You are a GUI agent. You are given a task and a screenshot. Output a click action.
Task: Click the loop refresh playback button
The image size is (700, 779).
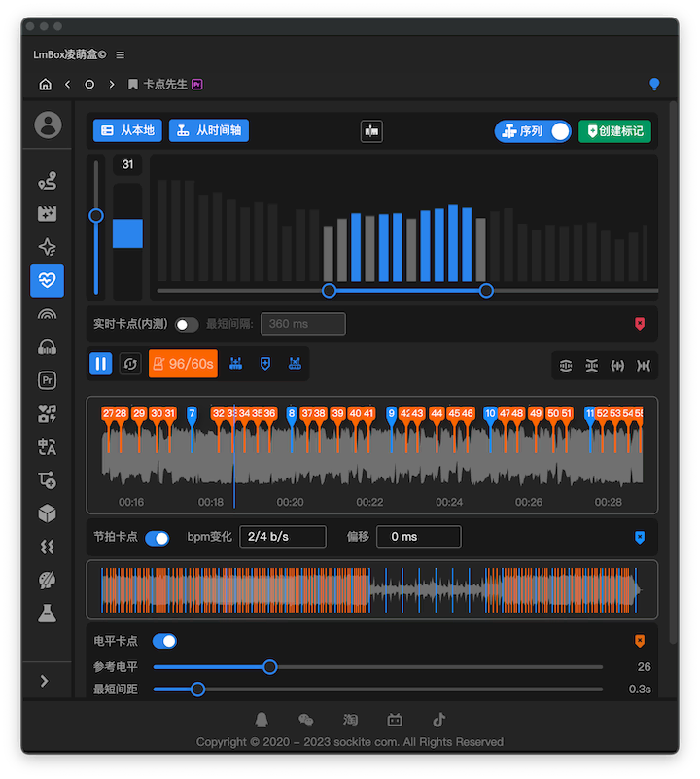130,364
